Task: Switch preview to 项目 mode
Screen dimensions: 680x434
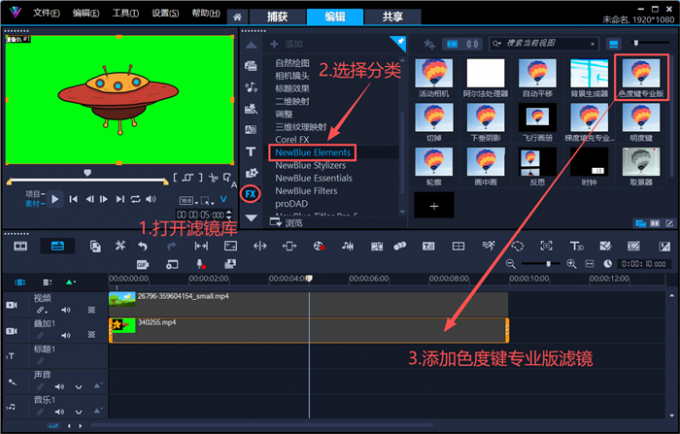Action: [33, 194]
